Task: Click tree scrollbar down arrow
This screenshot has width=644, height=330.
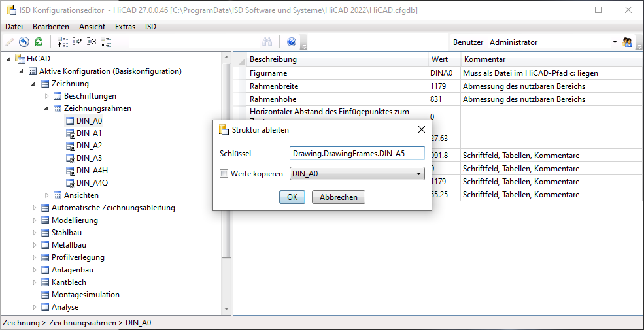Action: tap(226, 308)
